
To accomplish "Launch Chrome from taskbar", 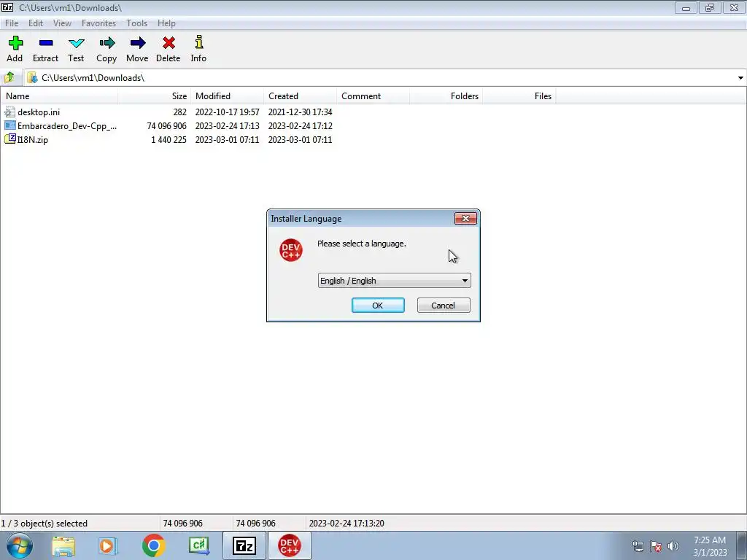I will point(153,545).
